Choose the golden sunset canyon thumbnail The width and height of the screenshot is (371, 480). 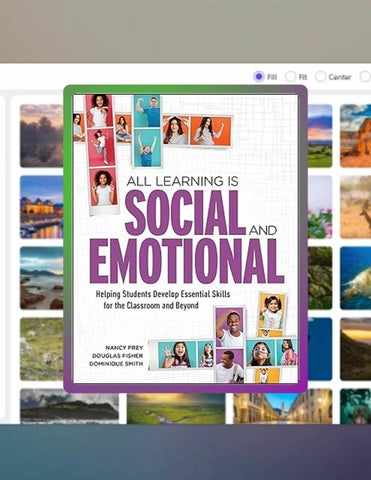[x=355, y=349]
